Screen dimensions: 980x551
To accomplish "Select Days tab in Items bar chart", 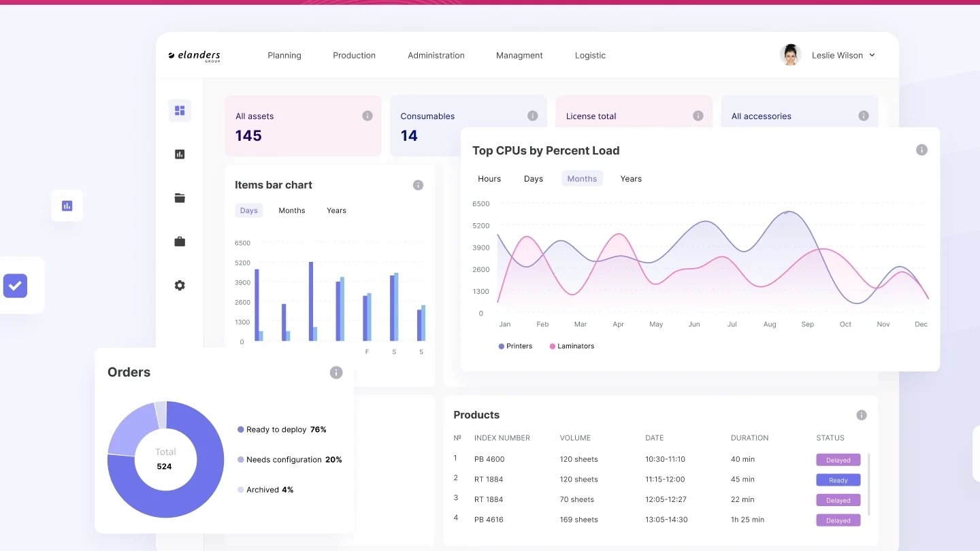I will coord(249,210).
